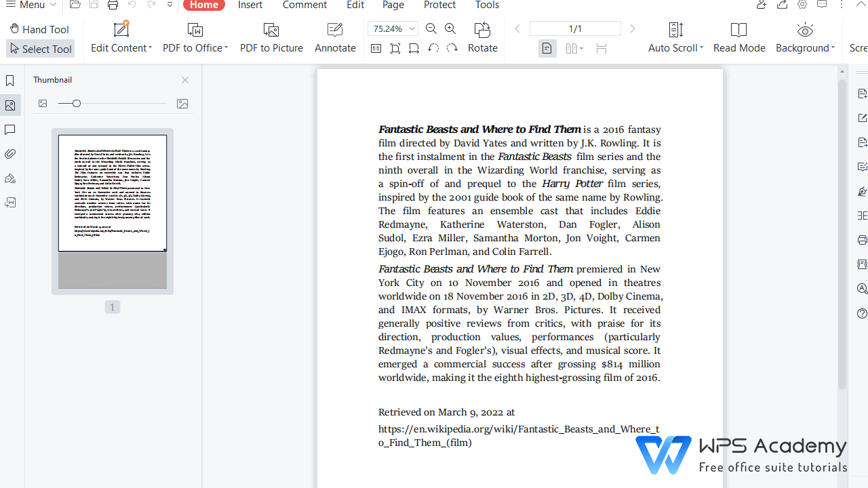Select the page 1 thumbnail
This screenshot has width=868, height=488.
point(113,211)
